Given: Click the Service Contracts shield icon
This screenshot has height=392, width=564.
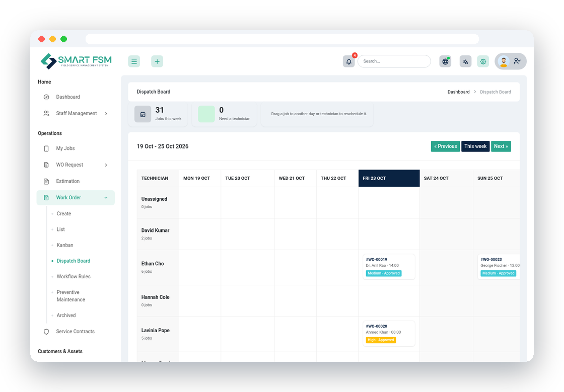Looking at the screenshot, I should [46, 332].
